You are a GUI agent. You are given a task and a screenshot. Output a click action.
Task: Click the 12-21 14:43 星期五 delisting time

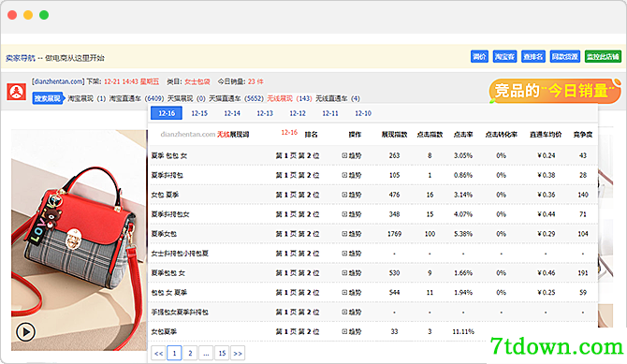point(132,81)
